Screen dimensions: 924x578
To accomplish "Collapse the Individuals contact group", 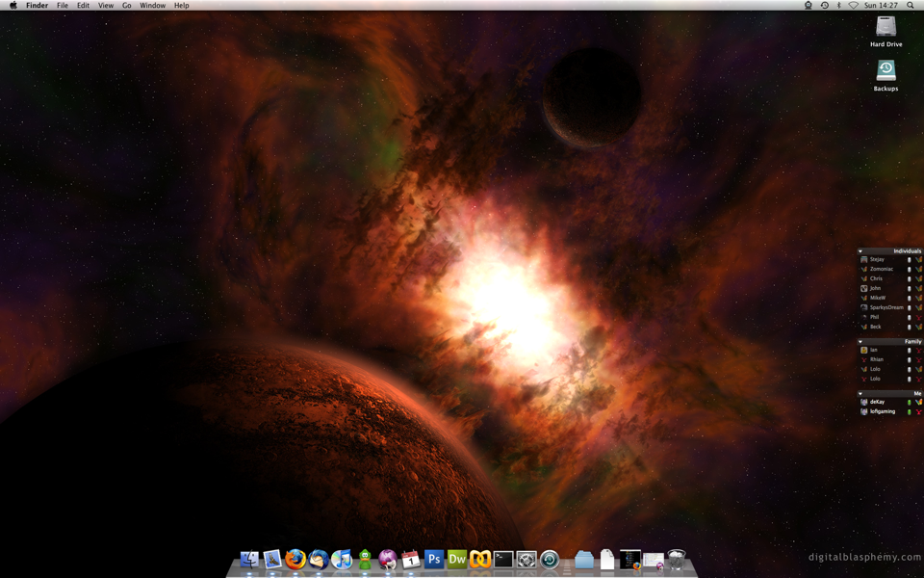I will (860, 251).
